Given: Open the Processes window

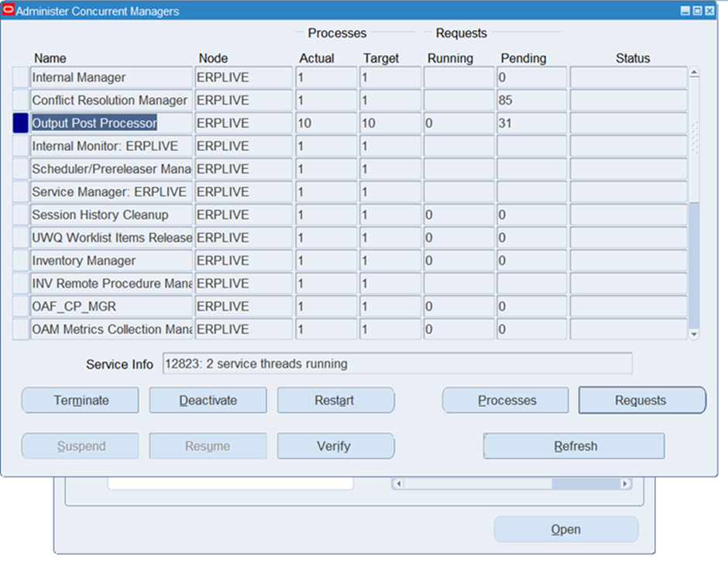Looking at the screenshot, I should (507, 401).
